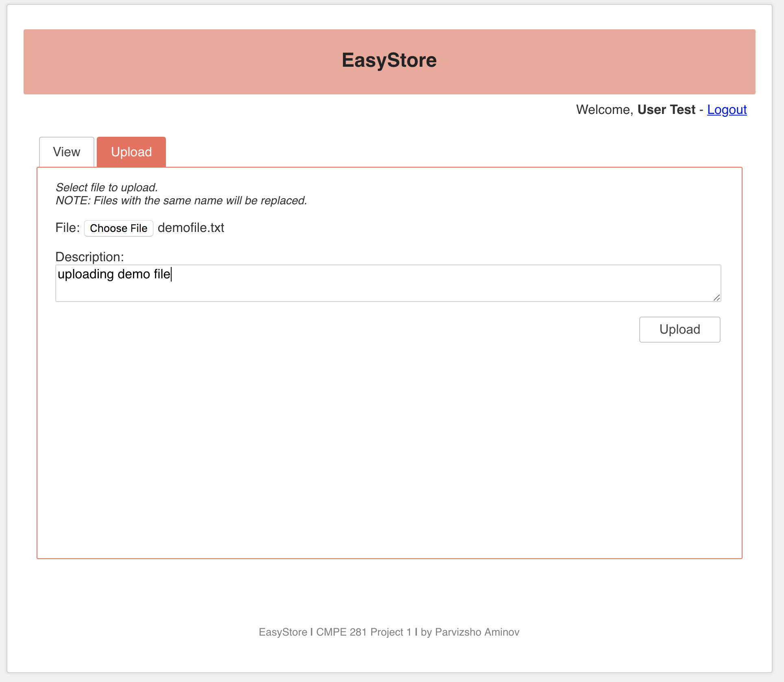This screenshot has width=784, height=682.
Task: Click the textarea resize handle
Action: 716,298
